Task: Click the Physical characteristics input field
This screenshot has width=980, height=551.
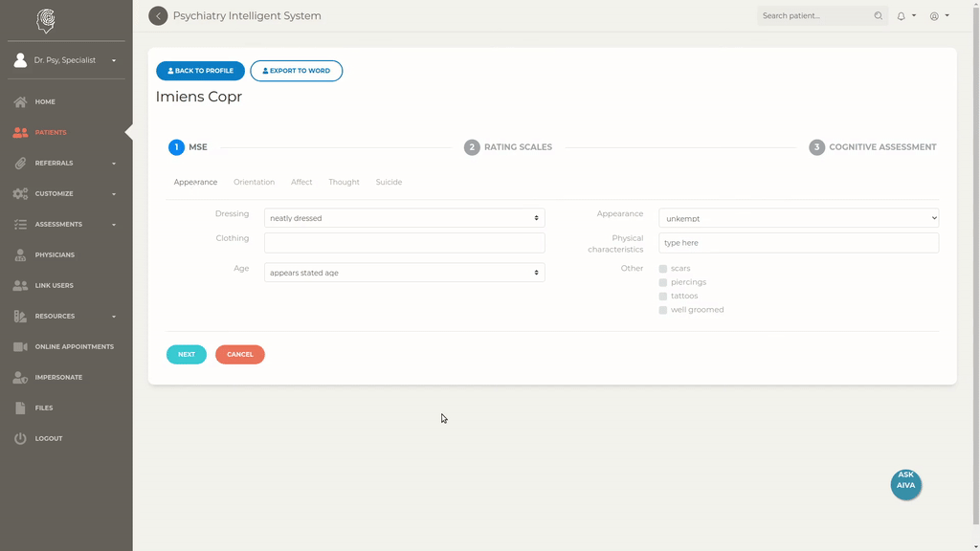Action: click(x=798, y=243)
